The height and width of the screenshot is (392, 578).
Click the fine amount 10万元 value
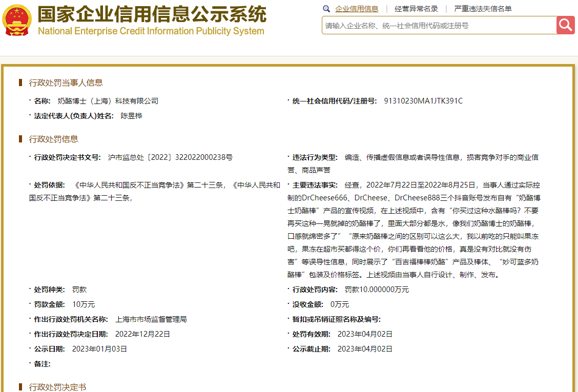click(x=84, y=304)
